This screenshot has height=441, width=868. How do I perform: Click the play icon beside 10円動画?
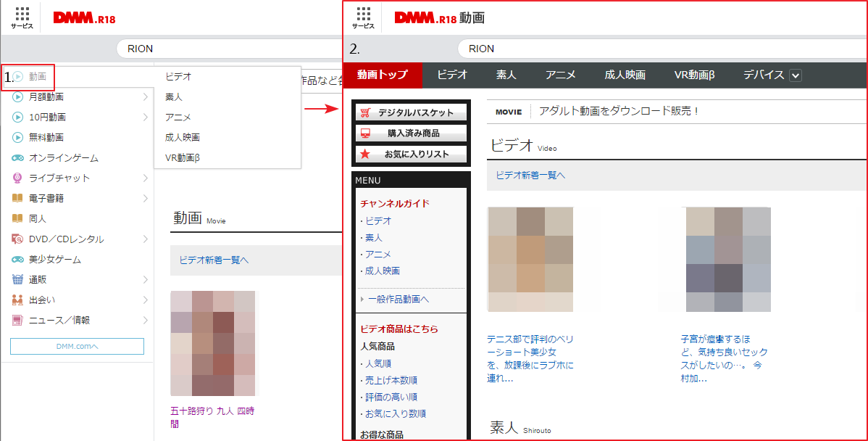(17, 117)
